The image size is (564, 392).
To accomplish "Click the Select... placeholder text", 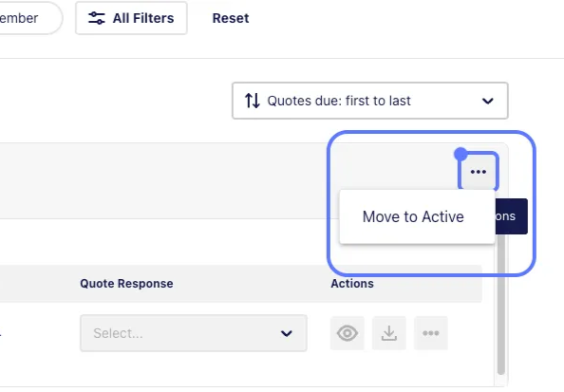I will [x=118, y=333].
